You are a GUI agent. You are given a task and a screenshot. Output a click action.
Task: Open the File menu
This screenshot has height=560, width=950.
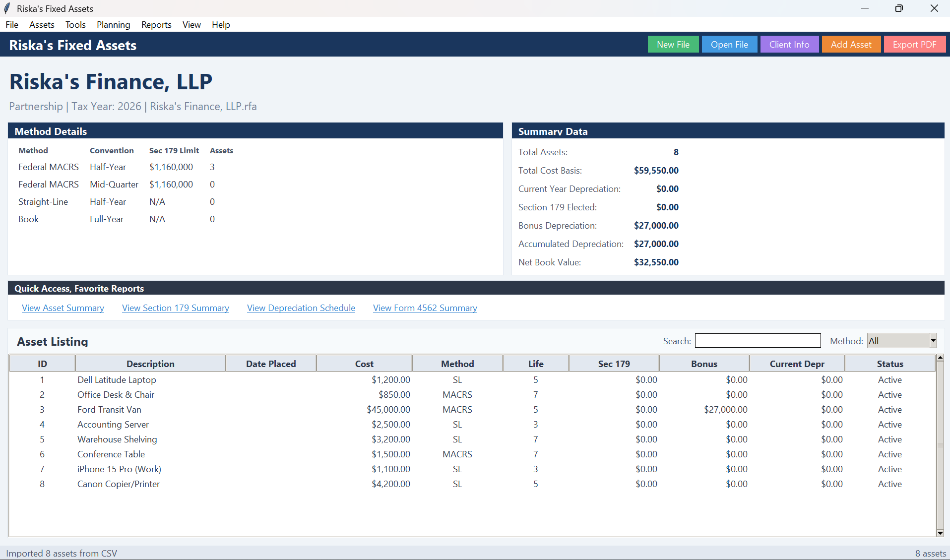11,24
